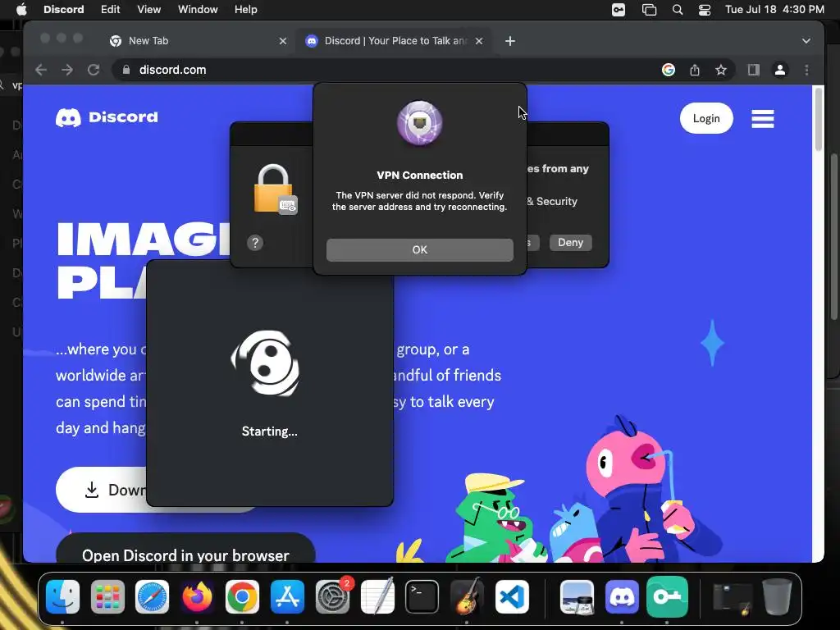Click the VPN key icon in menu bar

(619, 10)
